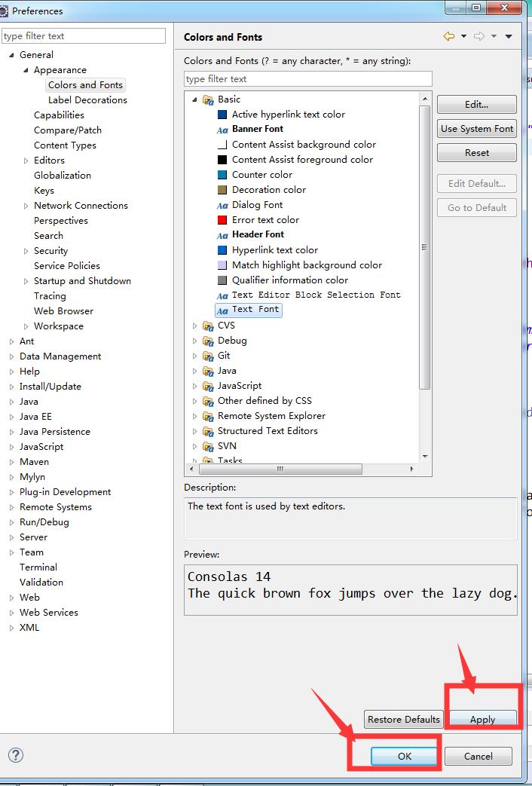Viewport: 532px width, 786px height.
Task: Select Keys in the preferences tree
Action: (44, 191)
